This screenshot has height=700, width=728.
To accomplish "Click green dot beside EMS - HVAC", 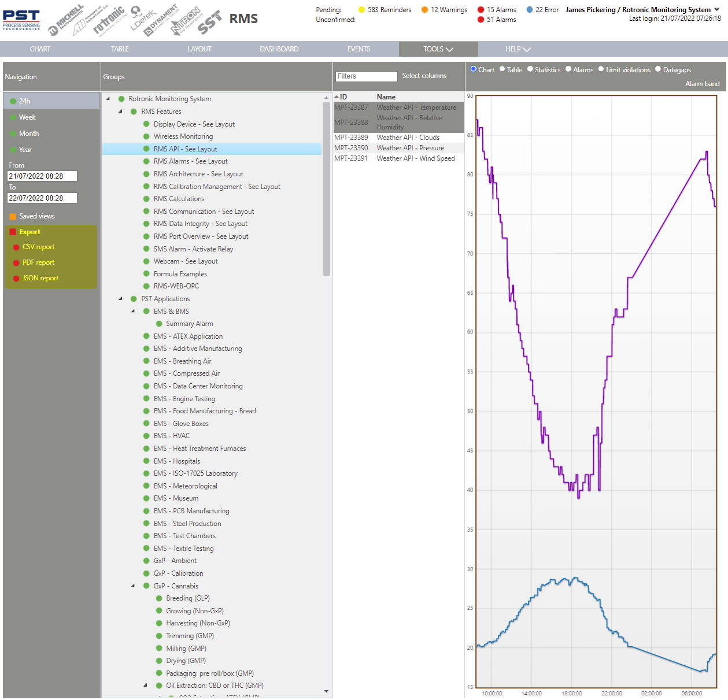I will (x=146, y=436).
